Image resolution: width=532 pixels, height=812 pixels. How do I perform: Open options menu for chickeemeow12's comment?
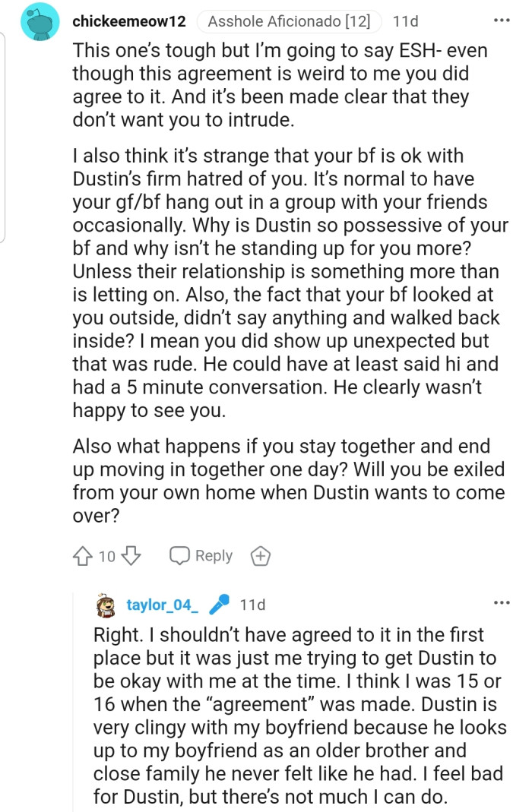point(501,21)
